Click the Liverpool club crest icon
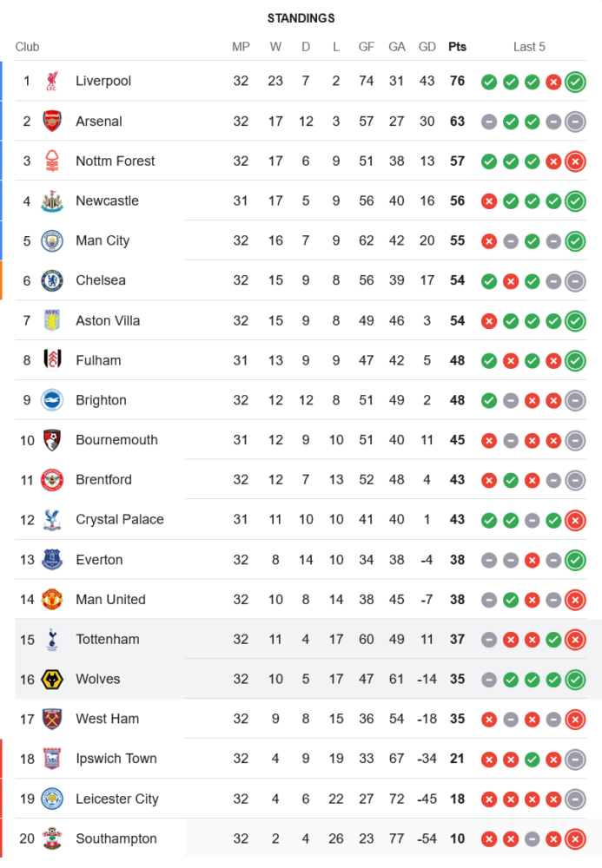The width and height of the screenshot is (602, 868). 52,82
